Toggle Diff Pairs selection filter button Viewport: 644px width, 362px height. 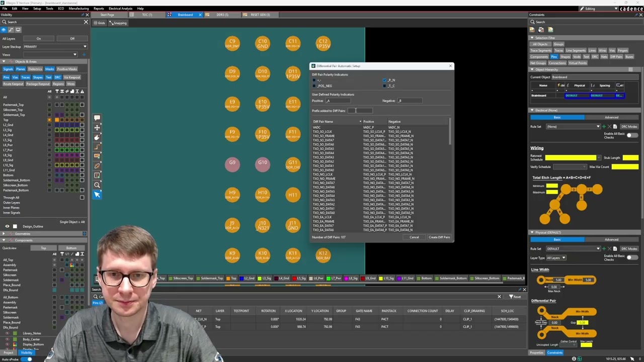tap(616, 57)
